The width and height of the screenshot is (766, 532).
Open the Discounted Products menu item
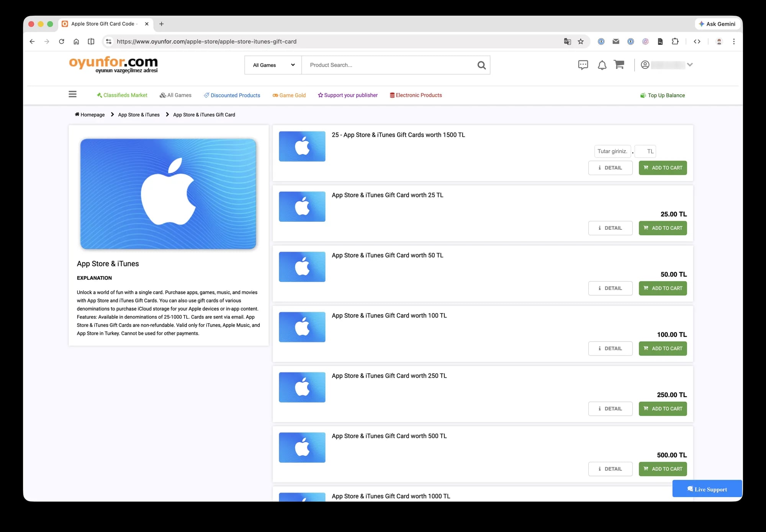pos(232,95)
